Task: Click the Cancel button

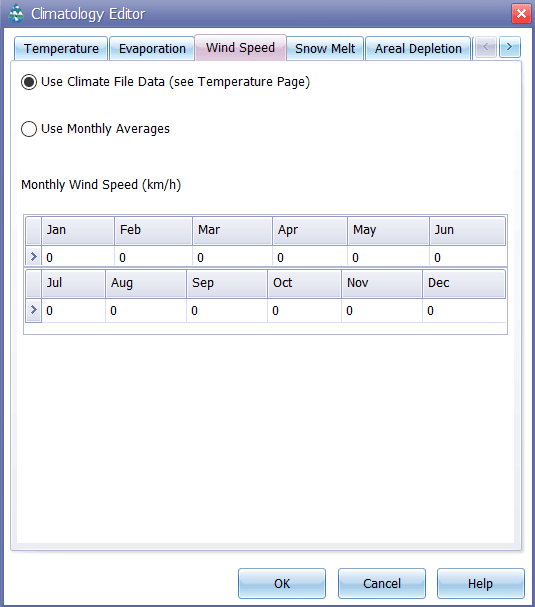Action: click(x=382, y=583)
